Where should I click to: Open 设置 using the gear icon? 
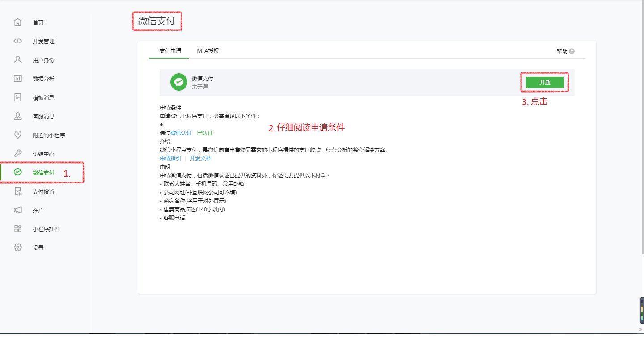[x=18, y=247]
